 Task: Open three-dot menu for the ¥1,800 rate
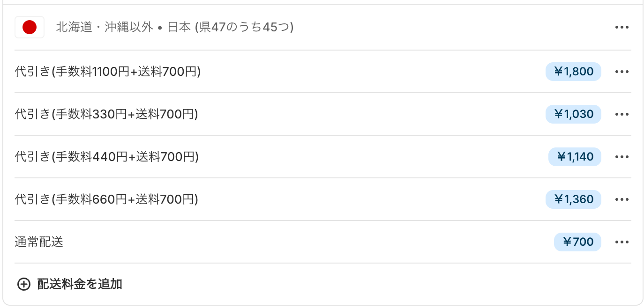[x=622, y=72]
